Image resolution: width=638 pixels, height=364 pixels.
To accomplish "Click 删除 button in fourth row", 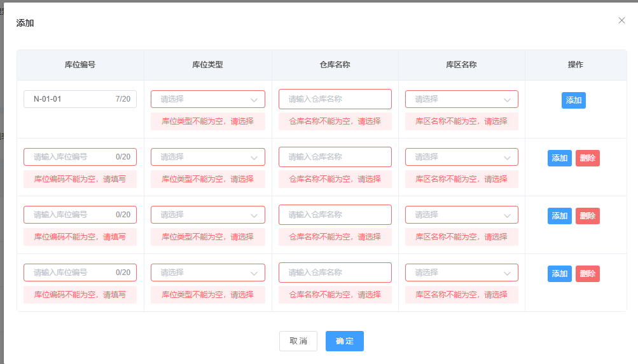I will [x=588, y=274].
